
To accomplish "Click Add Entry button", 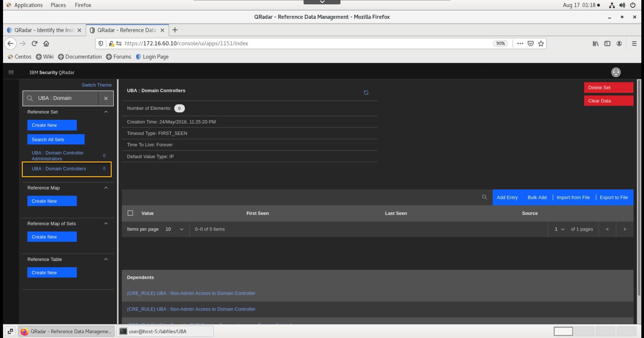I will tap(507, 197).
